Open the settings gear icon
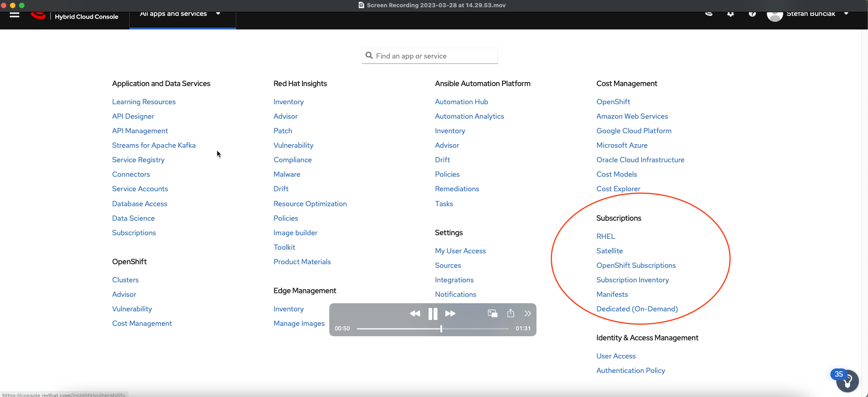Screen dimensions: 868x397 [x=731, y=14]
